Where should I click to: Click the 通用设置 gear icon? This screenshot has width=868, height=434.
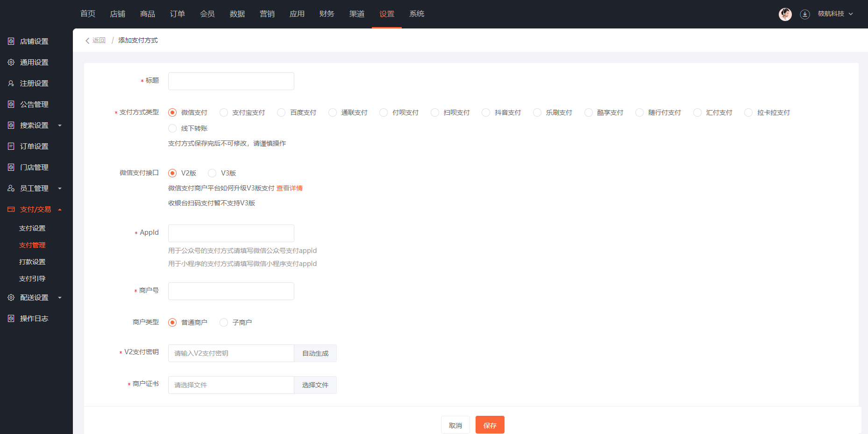coord(11,63)
